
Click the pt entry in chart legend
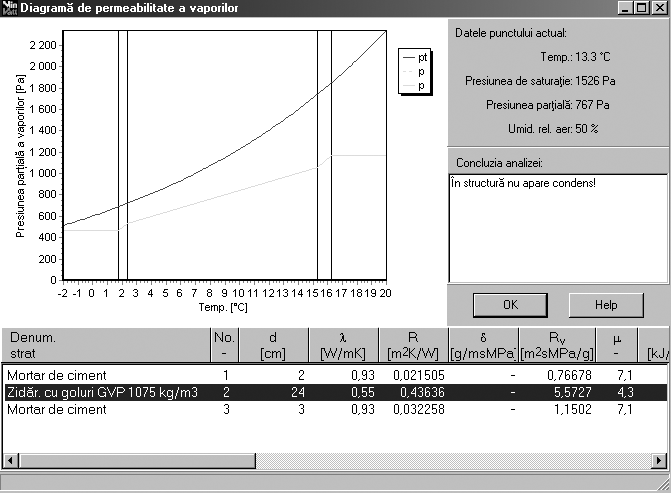(x=416, y=59)
